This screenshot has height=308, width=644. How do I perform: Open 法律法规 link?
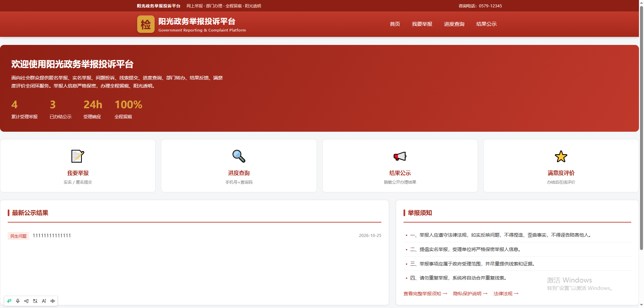click(x=506, y=294)
